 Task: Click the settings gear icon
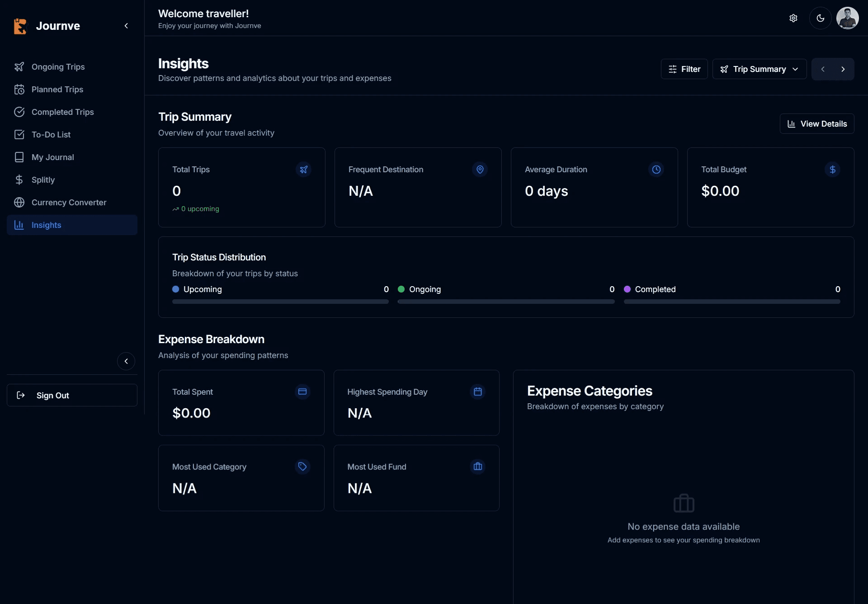click(x=793, y=18)
